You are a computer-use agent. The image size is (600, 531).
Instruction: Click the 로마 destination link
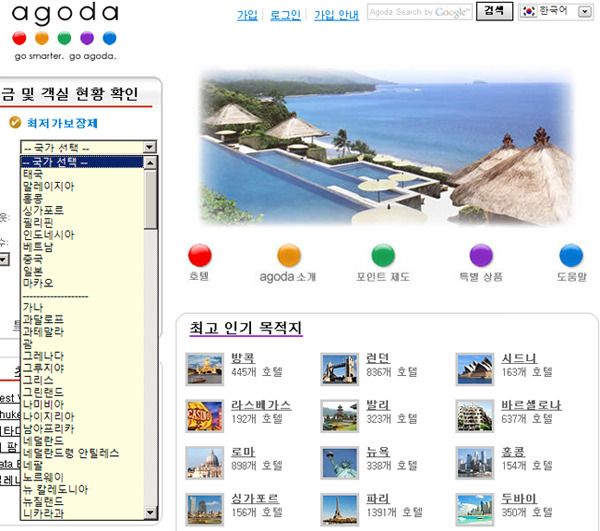pyautogui.click(x=243, y=452)
